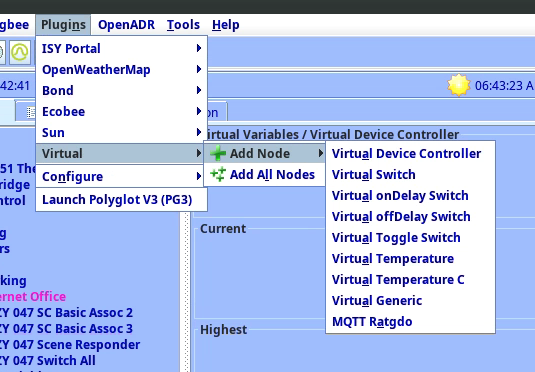This screenshot has height=372, width=535.
Task: Expand arrow next to ISY Portal
Action: point(199,48)
